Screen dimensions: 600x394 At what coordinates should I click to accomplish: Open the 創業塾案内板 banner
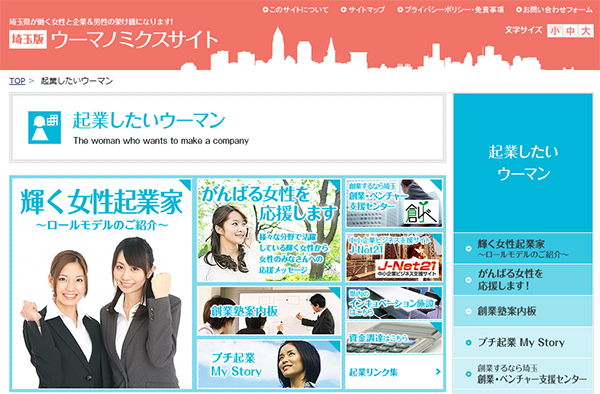point(269,311)
